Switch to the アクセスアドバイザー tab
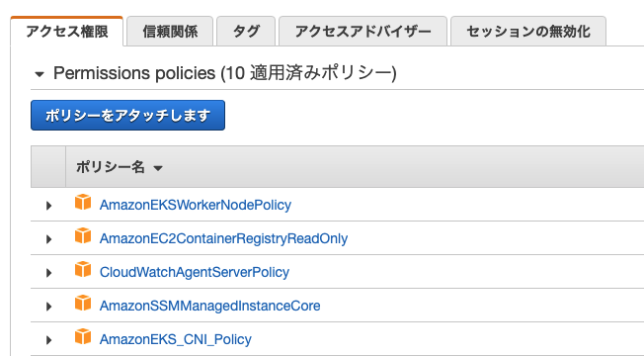This screenshot has height=356, width=644. pyautogui.click(x=362, y=32)
